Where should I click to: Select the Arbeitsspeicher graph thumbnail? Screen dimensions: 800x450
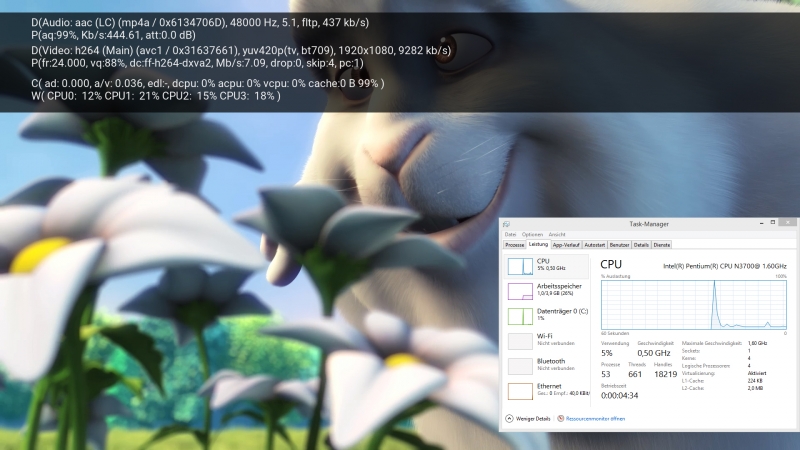[520, 291]
